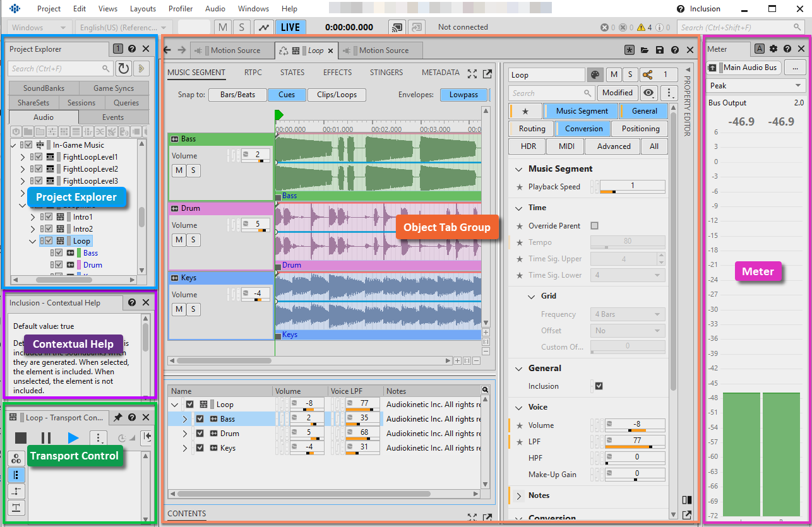
Task: Click the color palette icon in the Property Editor
Action: click(595, 75)
